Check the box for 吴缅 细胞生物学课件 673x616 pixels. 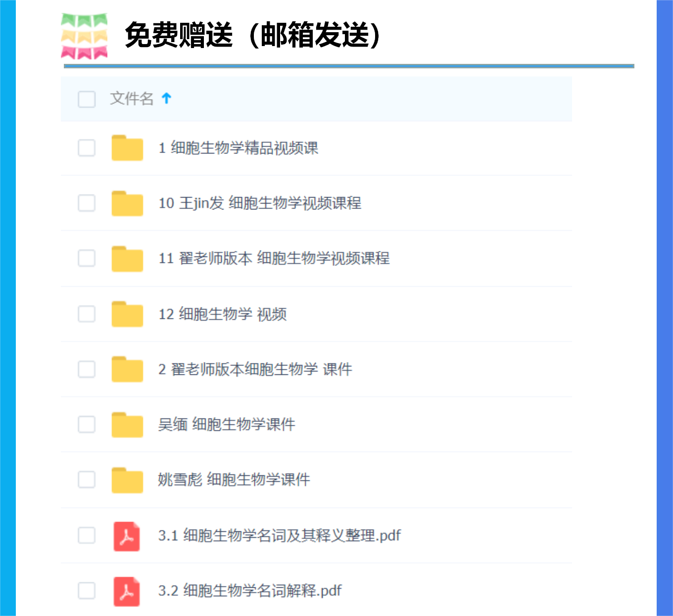[x=87, y=424]
